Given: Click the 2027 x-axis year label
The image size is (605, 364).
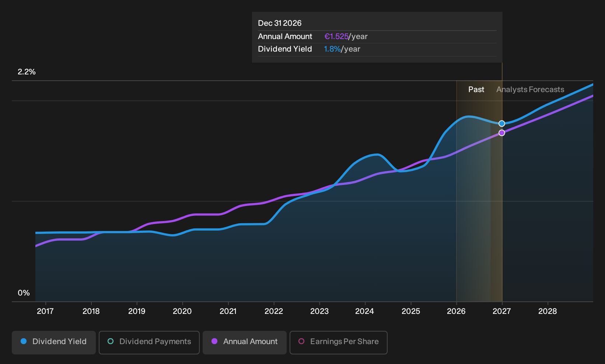Looking at the screenshot, I should (x=502, y=311).
